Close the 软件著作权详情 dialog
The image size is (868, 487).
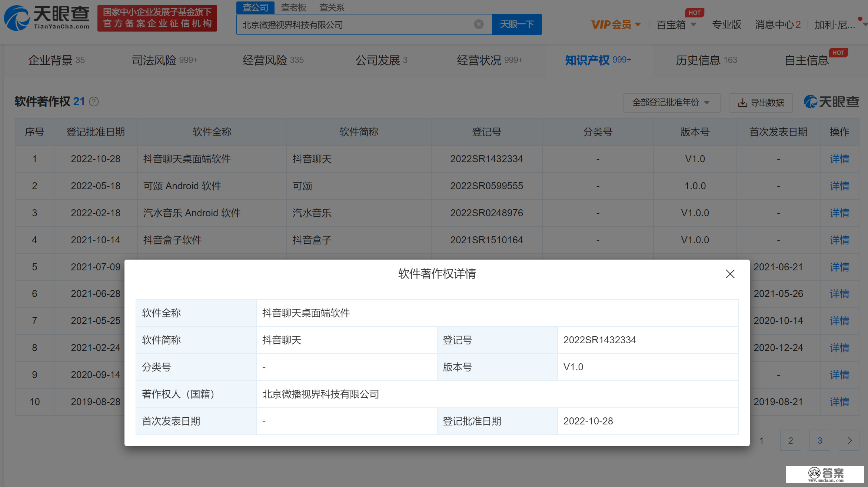point(730,274)
